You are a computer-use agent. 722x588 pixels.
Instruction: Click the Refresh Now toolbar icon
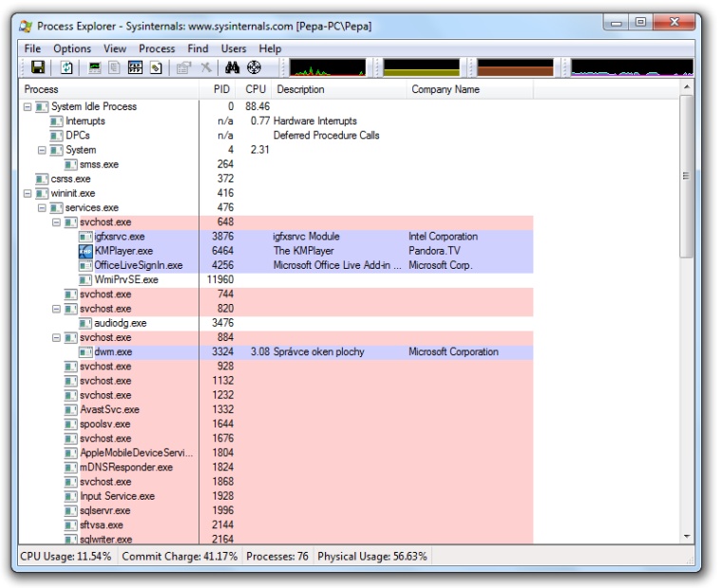point(66,67)
